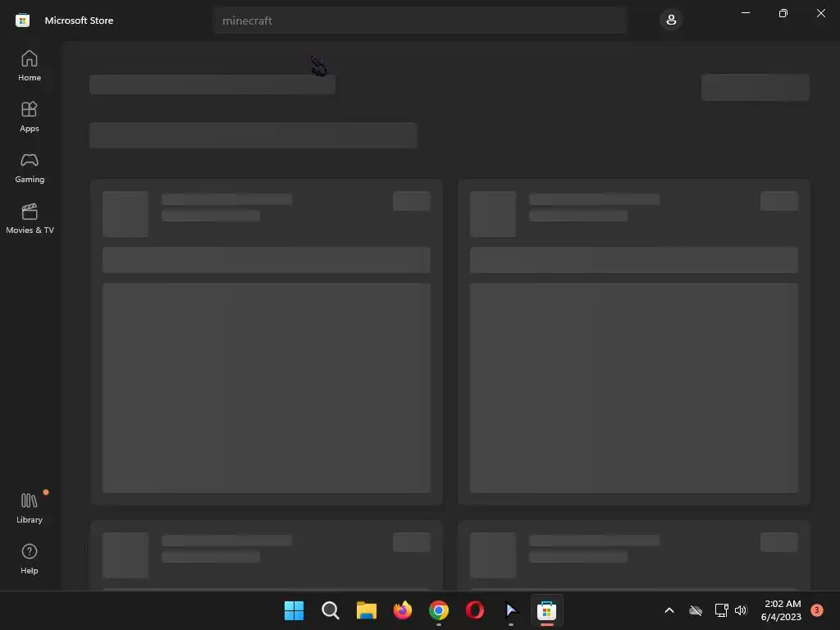Open Windows Search from the taskbar
The image size is (840, 630).
331,610
